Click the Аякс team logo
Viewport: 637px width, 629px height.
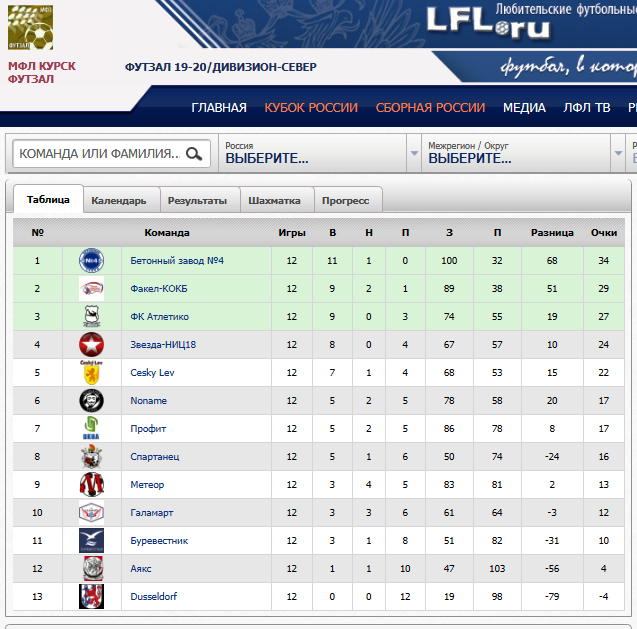click(92, 569)
